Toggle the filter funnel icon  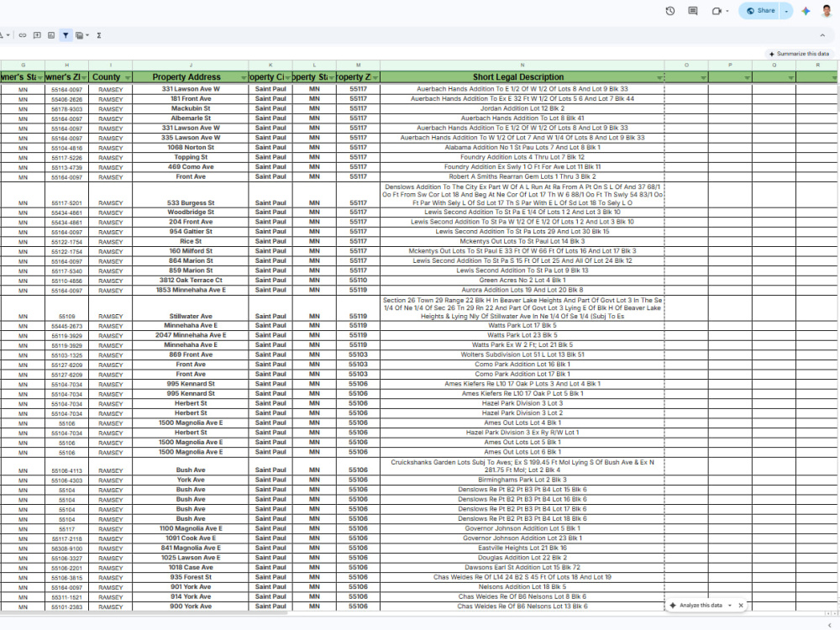point(66,35)
